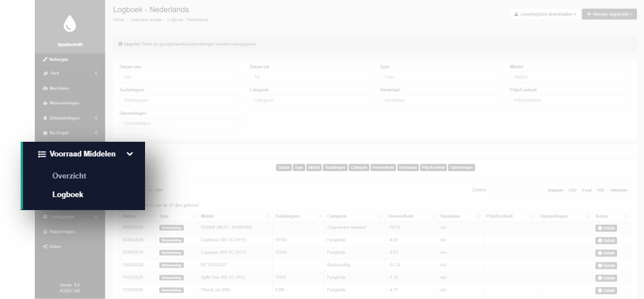Focus the Prijs/Eenheid filter field

tap(570, 101)
